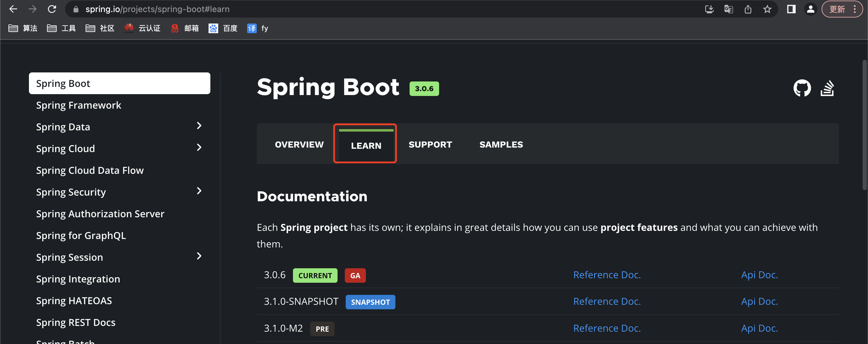Open Spring Data project link
The width and height of the screenshot is (868, 344).
click(x=63, y=127)
